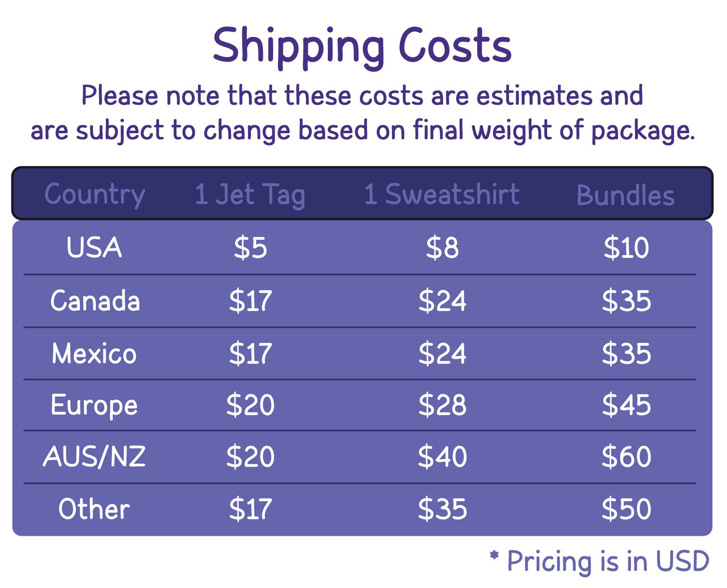The height and width of the screenshot is (588, 727).
Task: Select the Other row label
Action: point(94,509)
